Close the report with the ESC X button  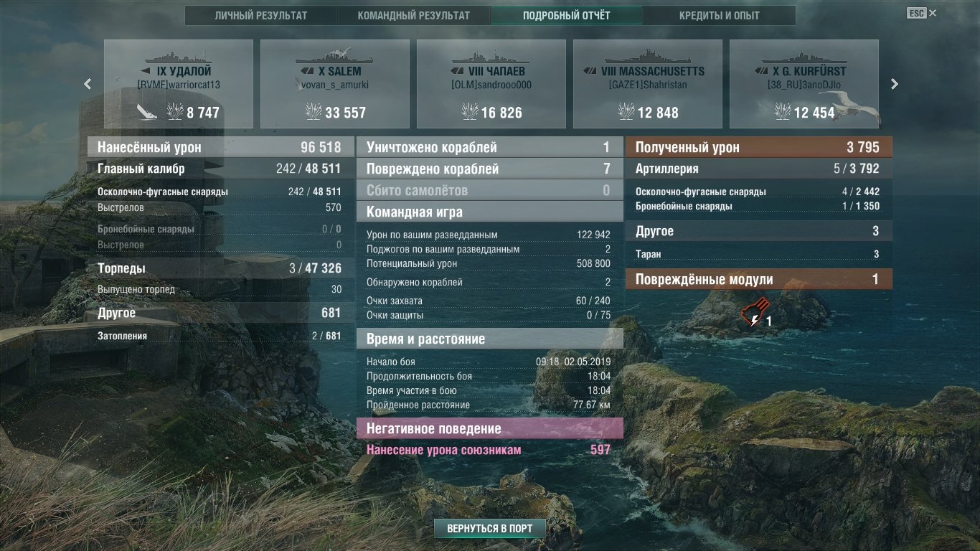pyautogui.click(x=922, y=13)
